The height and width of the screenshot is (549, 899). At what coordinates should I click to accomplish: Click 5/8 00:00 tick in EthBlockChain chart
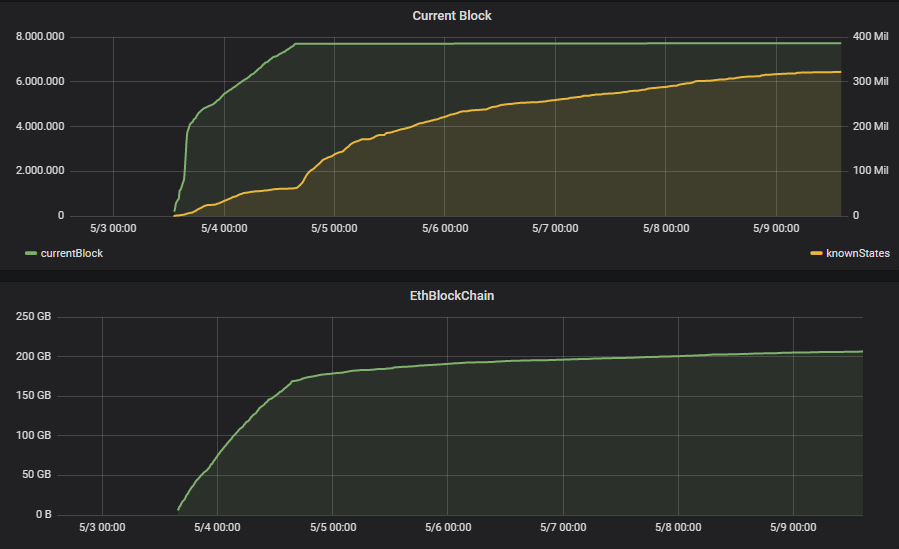[678, 528]
